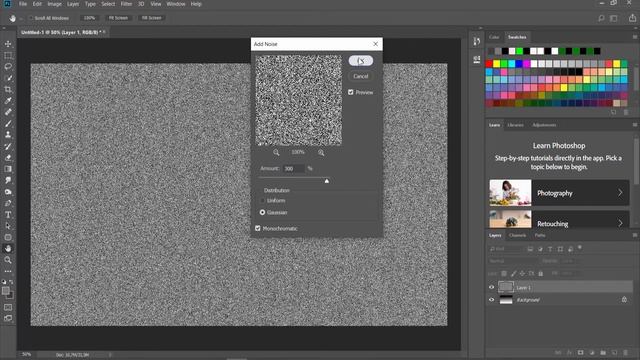The image size is (640, 360).
Task: Select the Lasso tool
Action: click(8, 66)
